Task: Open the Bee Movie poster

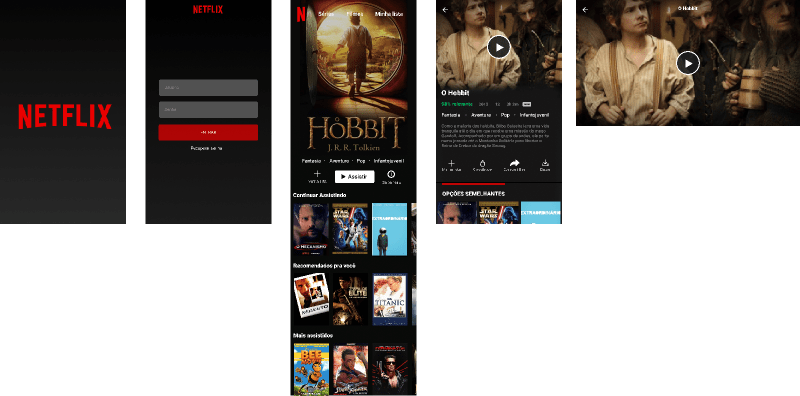Action: pos(311,369)
